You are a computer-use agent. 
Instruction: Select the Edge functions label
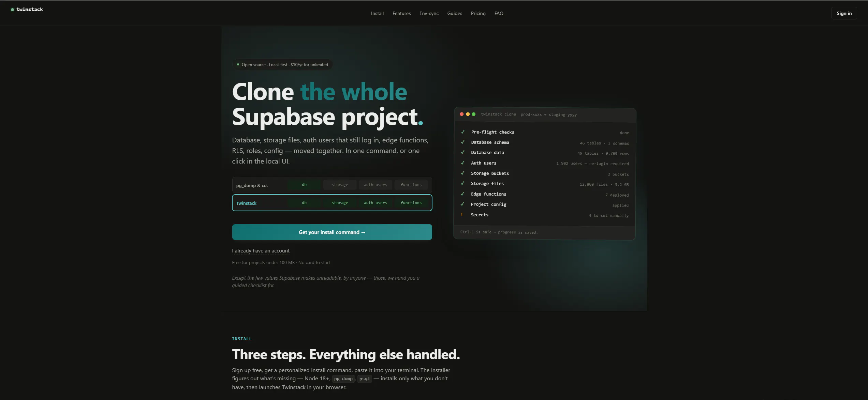point(488,194)
